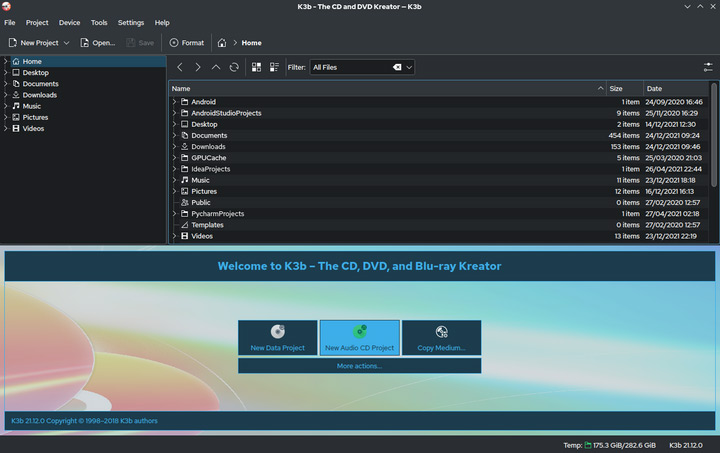Expand the Documents folder in sidebar
The width and height of the screenshot is (720, 453).
point(6,84)
